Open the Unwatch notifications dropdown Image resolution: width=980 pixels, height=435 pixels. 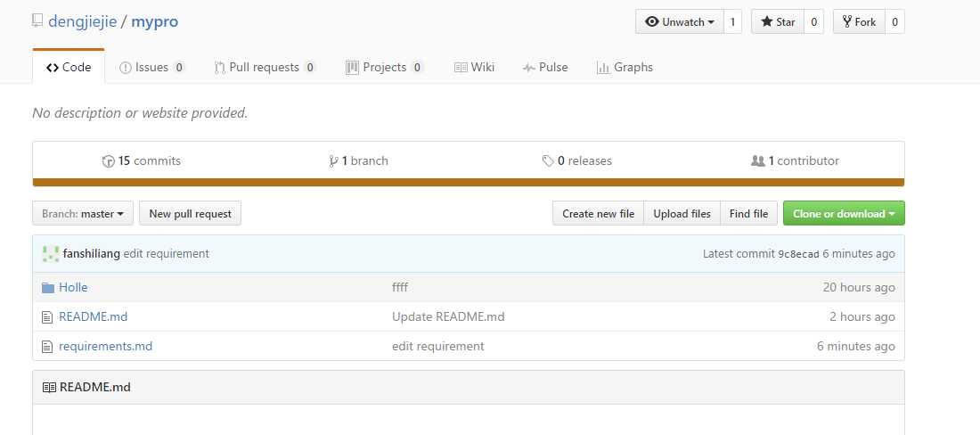point(680,22)
